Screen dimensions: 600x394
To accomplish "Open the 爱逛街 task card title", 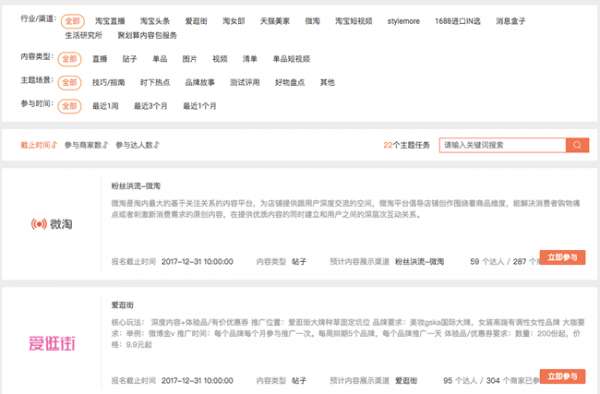I will pos(122,305).
